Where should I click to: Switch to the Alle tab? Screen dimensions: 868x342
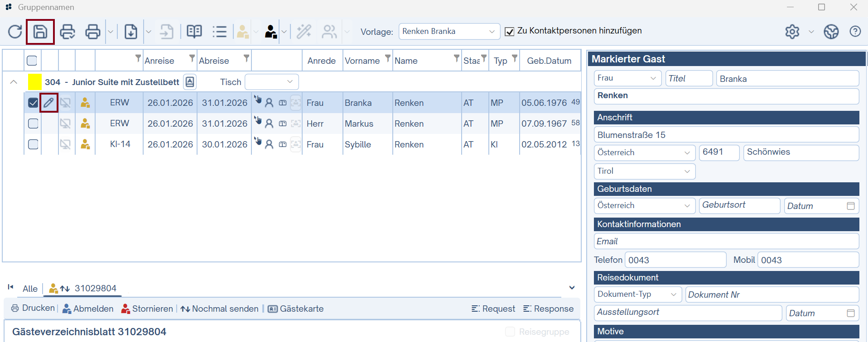pyautogui.click(x=30, y=289)
